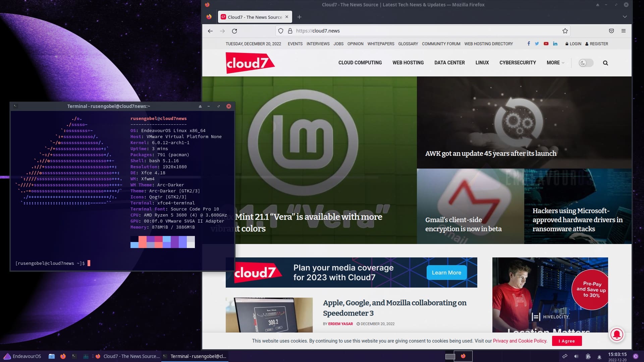Select the LINUX navigation menu item

pyautogui.click(x=482, y=63)
